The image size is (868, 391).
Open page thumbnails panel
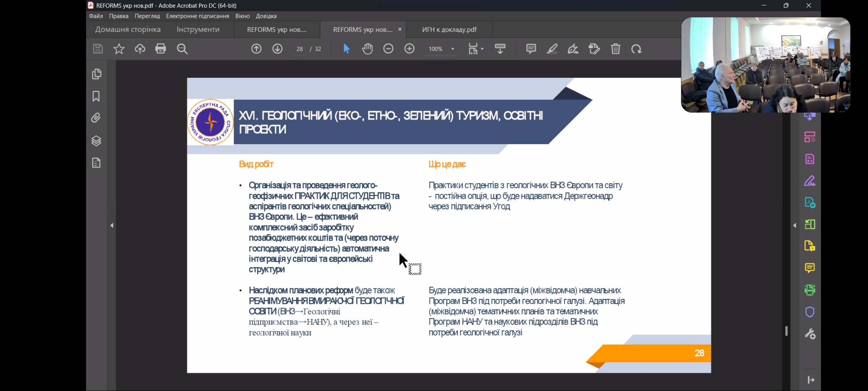pos(96,74)
